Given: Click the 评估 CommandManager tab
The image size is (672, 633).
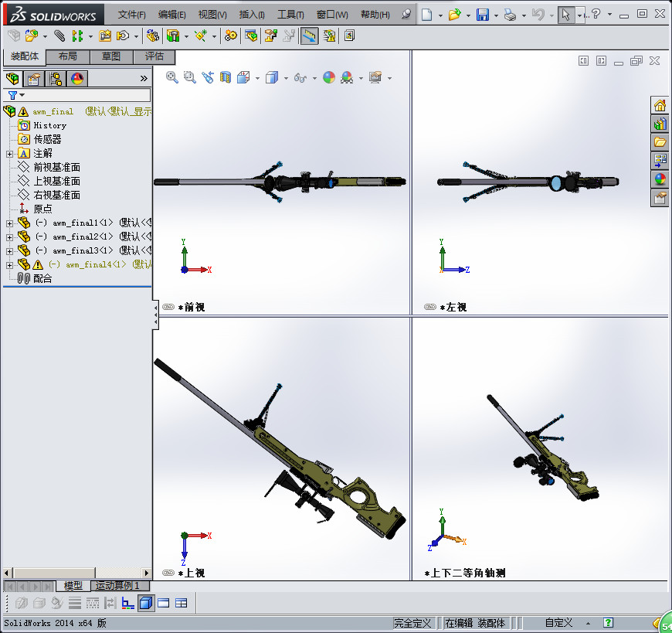Looking at the screenshot, I should pyautogui.click(x=154, y=56).
